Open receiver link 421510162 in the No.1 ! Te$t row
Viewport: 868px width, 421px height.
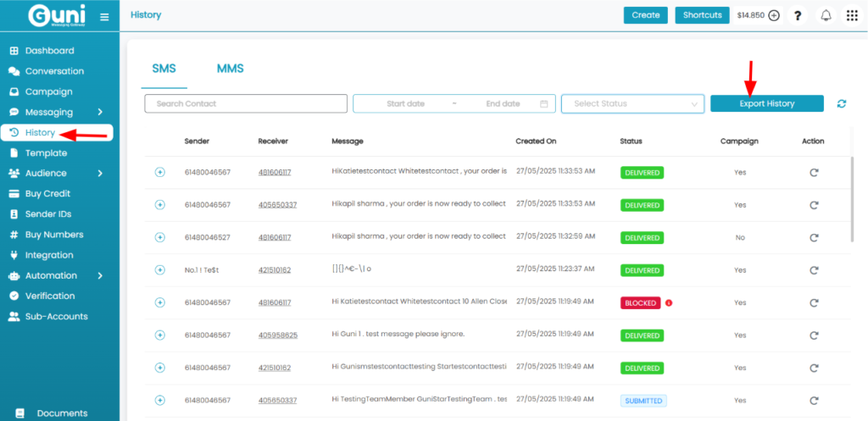(x=275, y=270)
